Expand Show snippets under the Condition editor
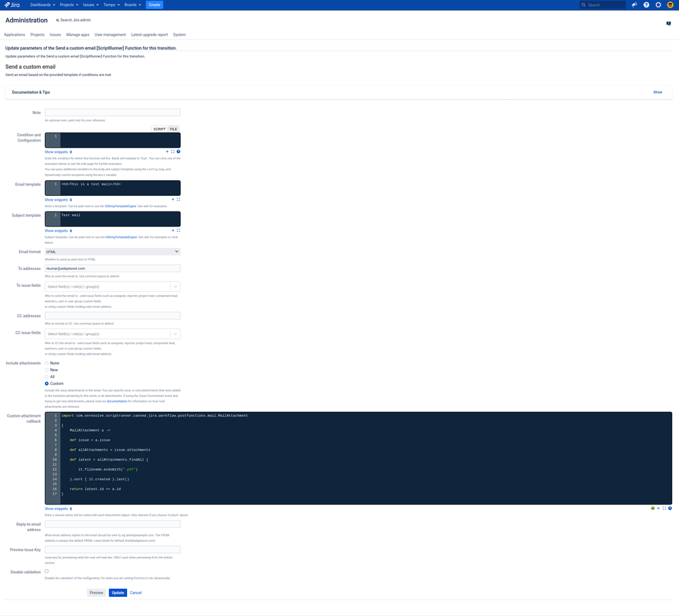Screen dimensions: 679x616 [58, 152]
